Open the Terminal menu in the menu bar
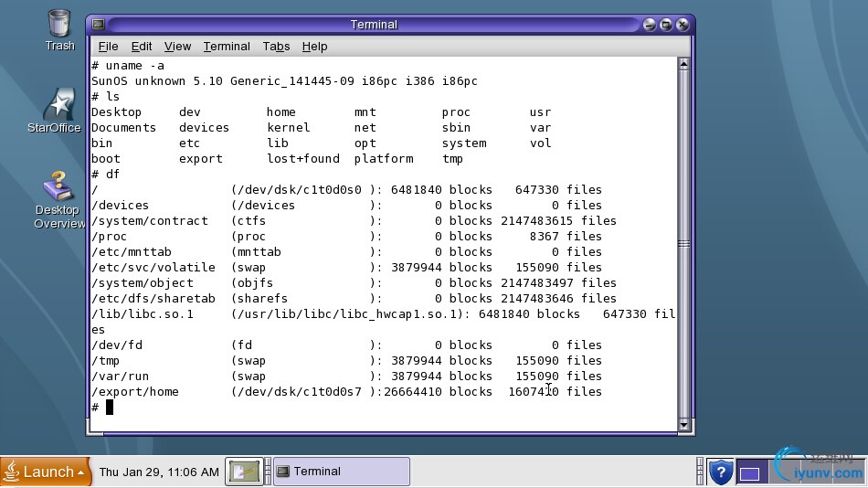This screenshot has height=488, width=868. [227, 47]
